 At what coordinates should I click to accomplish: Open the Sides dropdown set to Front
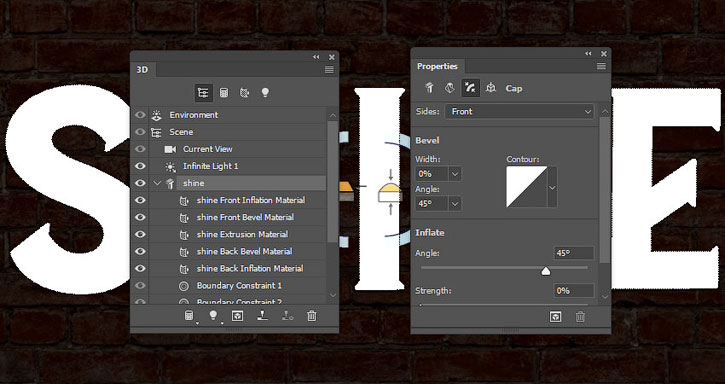coord(519,111)
